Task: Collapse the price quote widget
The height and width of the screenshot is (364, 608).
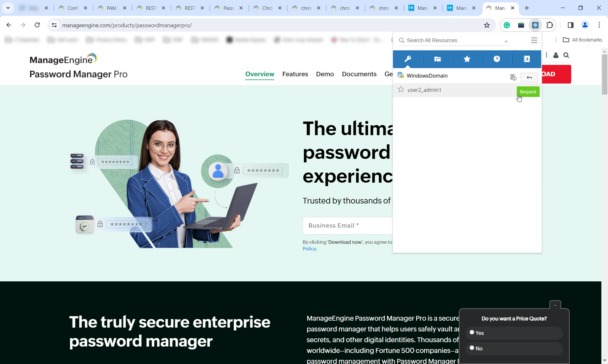Action: [555, 305]
